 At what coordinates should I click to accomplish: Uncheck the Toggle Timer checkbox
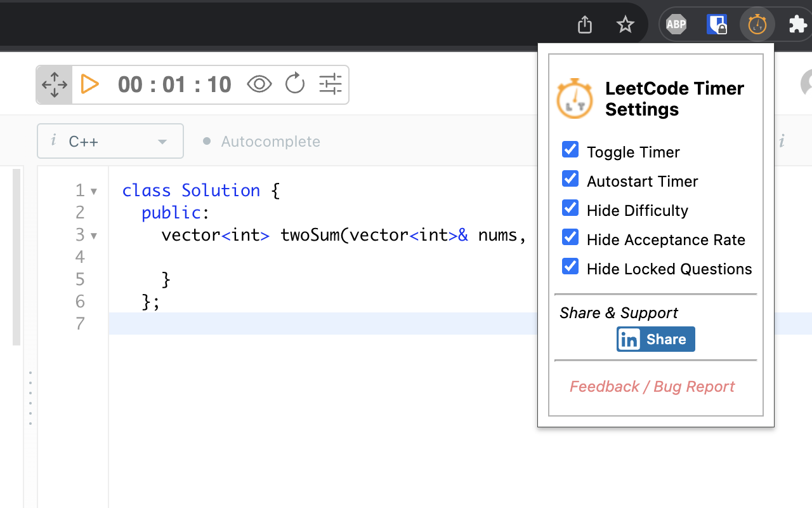tap(570, 150)
